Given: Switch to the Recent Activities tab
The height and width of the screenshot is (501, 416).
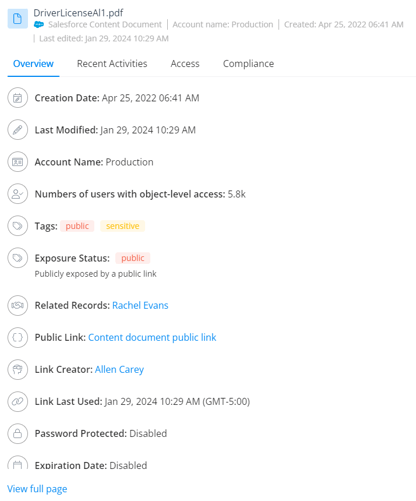Looking at the screenshot, I should (112, 64).
